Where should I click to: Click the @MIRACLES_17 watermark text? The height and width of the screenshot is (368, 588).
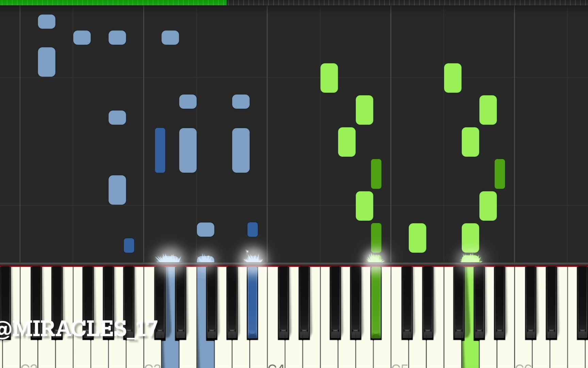tap(78, 329)
